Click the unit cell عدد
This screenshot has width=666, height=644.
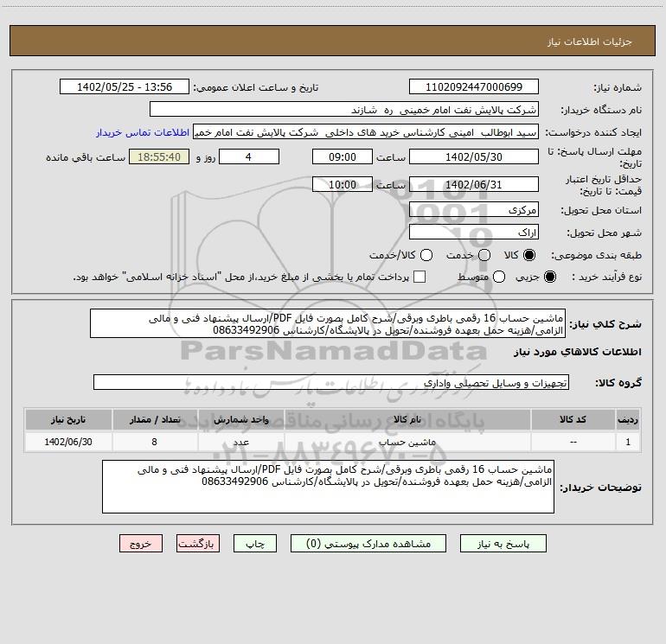click(x=240, y=442)
